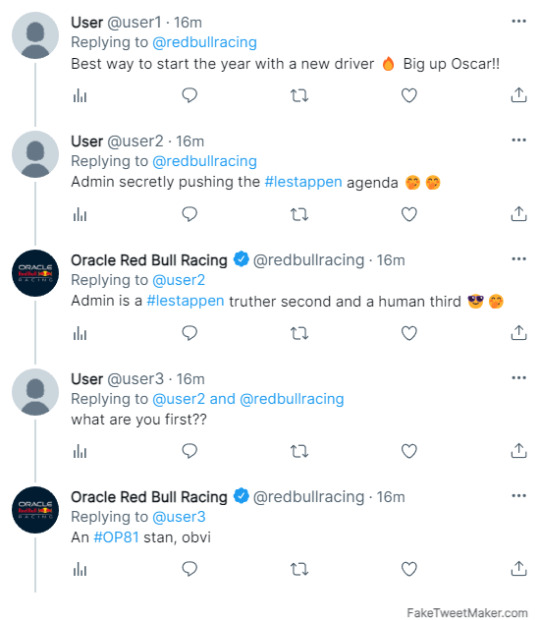This screenshot has width=540, height=620.
Task: Open the @user3 mention in the last reply
Action: [179, 517]
